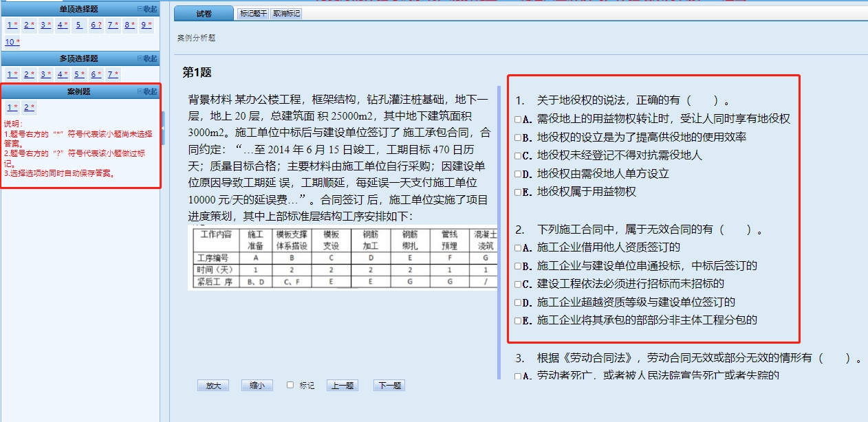
Task: Go to previous question with 上一题
Action: (342, 386)
